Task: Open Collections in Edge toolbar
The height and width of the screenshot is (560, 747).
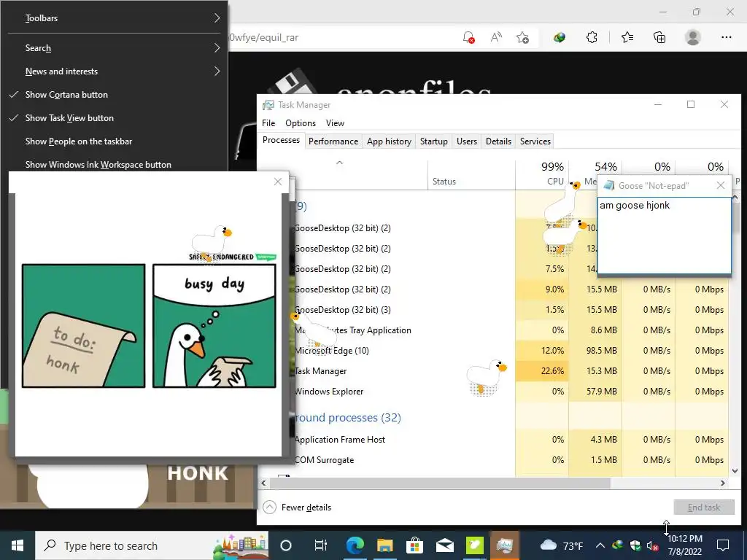Action: [x=659, y=37]
